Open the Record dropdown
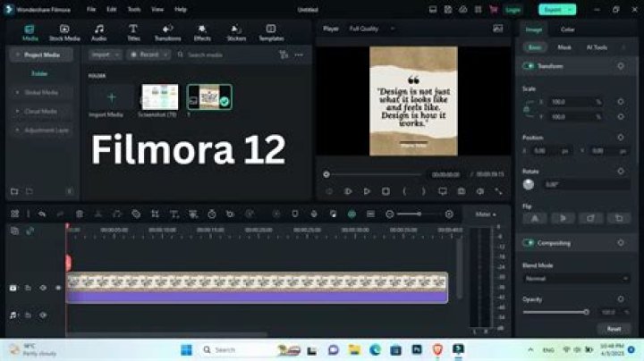Screen dimensions: 644x361 coord(148,55)
